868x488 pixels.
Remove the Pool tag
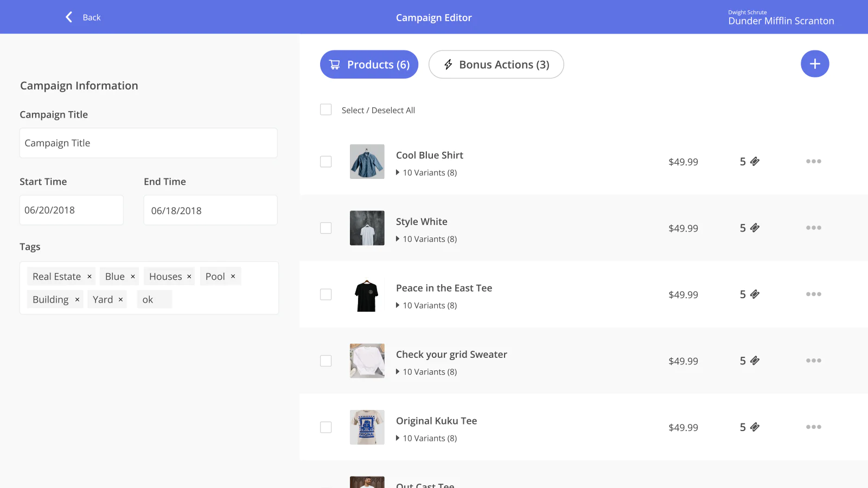click(x=233, y=277)
